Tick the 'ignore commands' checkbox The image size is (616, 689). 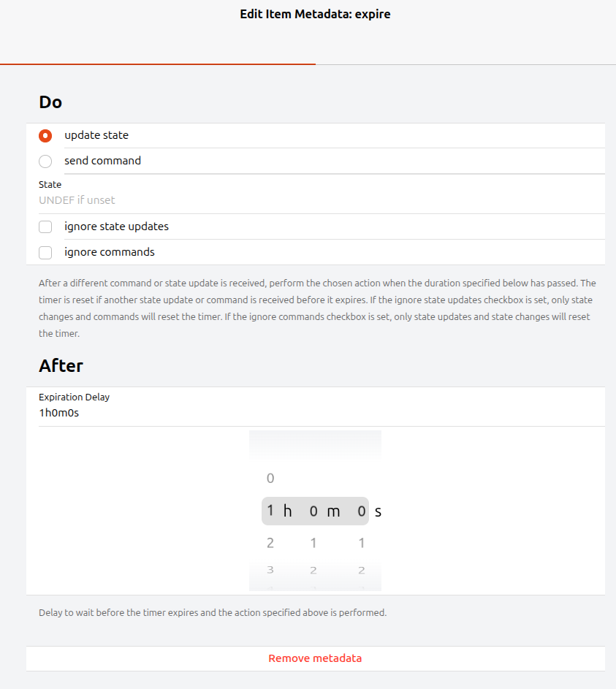[45, 253]
